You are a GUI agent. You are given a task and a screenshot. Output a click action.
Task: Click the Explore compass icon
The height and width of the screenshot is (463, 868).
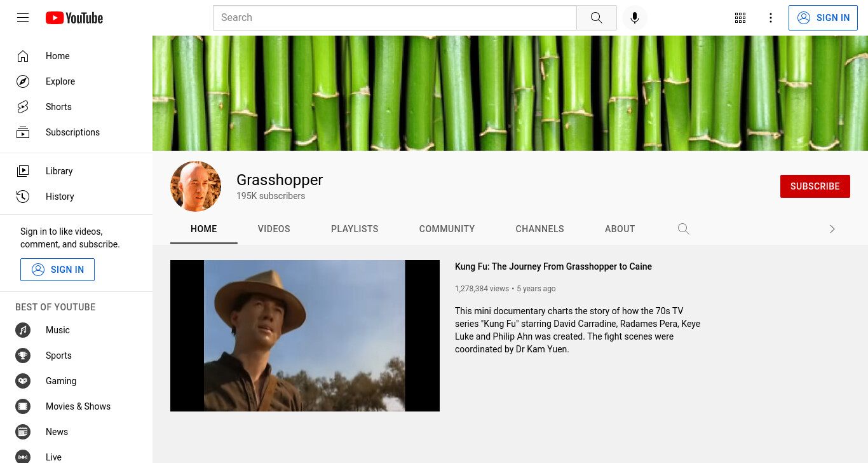23,81
